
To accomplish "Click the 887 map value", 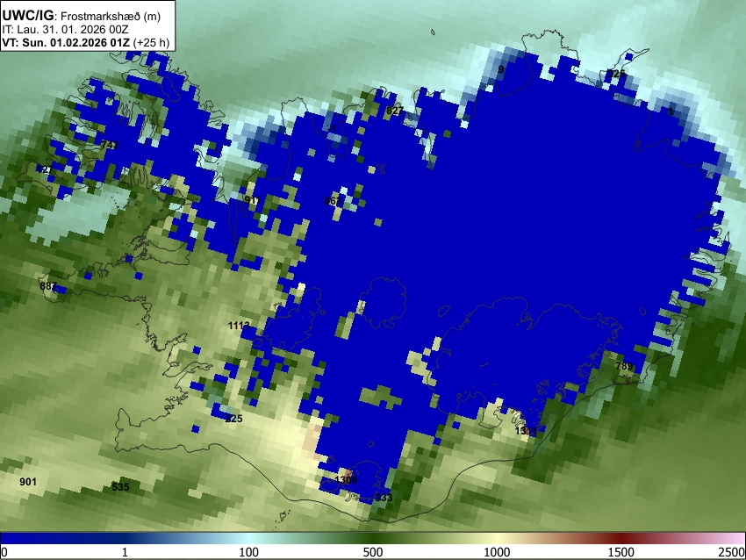I will click(x=48, y=286).
